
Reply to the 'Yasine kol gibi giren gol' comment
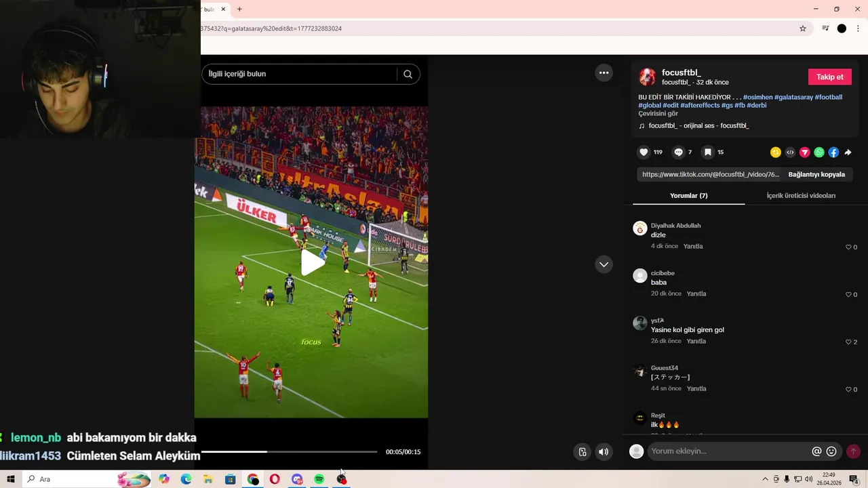click(x=696, y=341)
